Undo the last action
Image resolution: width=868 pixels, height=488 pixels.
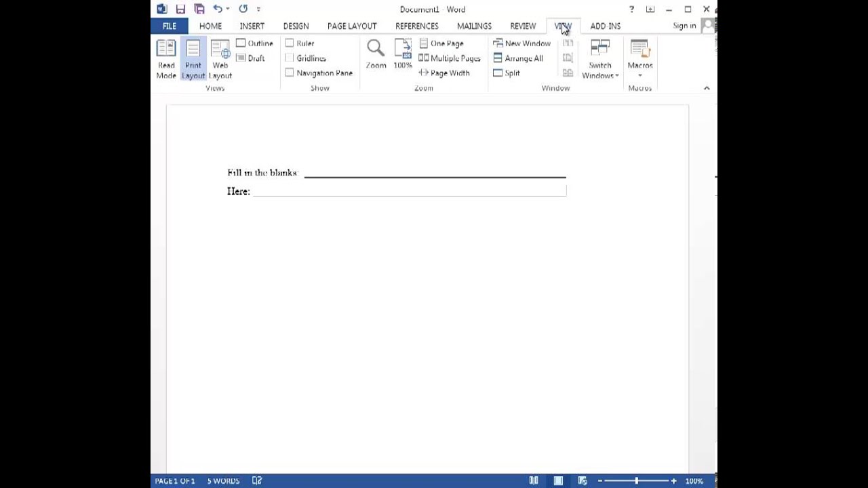tap(217, 9)
